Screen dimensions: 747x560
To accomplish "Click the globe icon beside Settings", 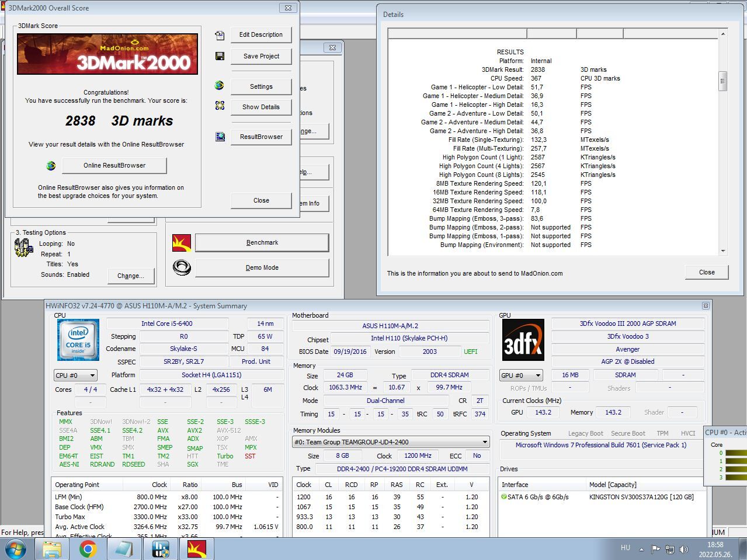I will pos(220,85).
